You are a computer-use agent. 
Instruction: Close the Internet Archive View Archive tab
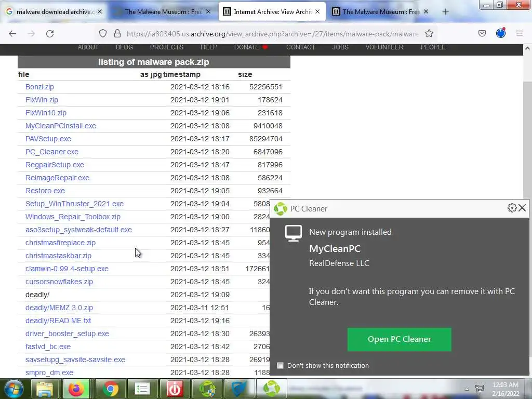[317, 11]
